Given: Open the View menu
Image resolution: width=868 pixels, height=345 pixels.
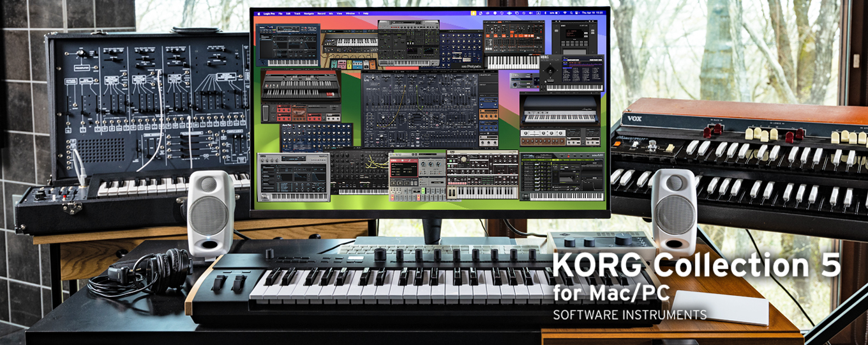Looking at the screenshot, I should pos(340,13).
